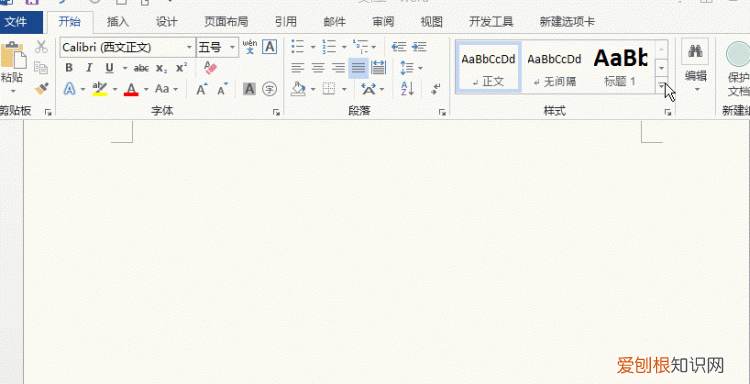
Task: Toggle Strikethrough abc formatting
Action: (x=141, y=68)
